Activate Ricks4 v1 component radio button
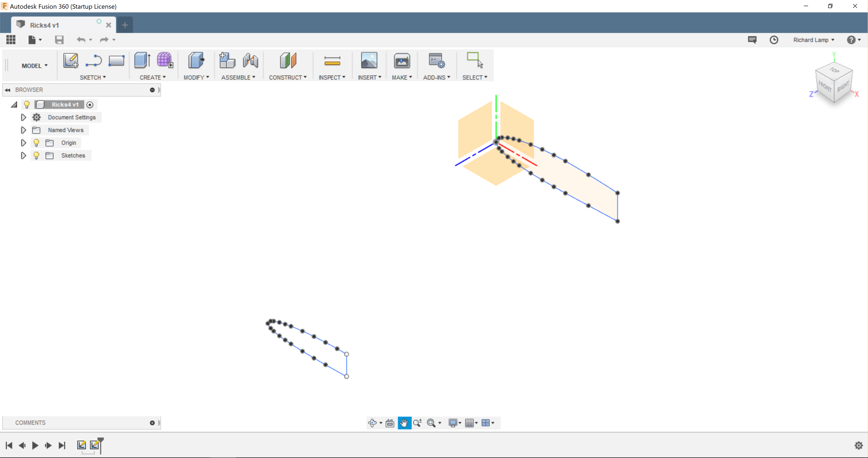 pos(90,105)
